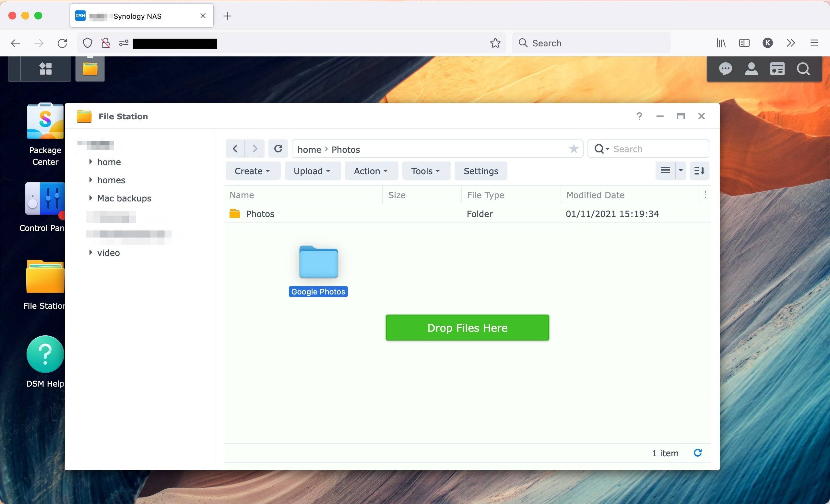The width and height of the screenshot is (830, 504).
Task: Bookmark the page with the address bar star
Action: [495, 43]
